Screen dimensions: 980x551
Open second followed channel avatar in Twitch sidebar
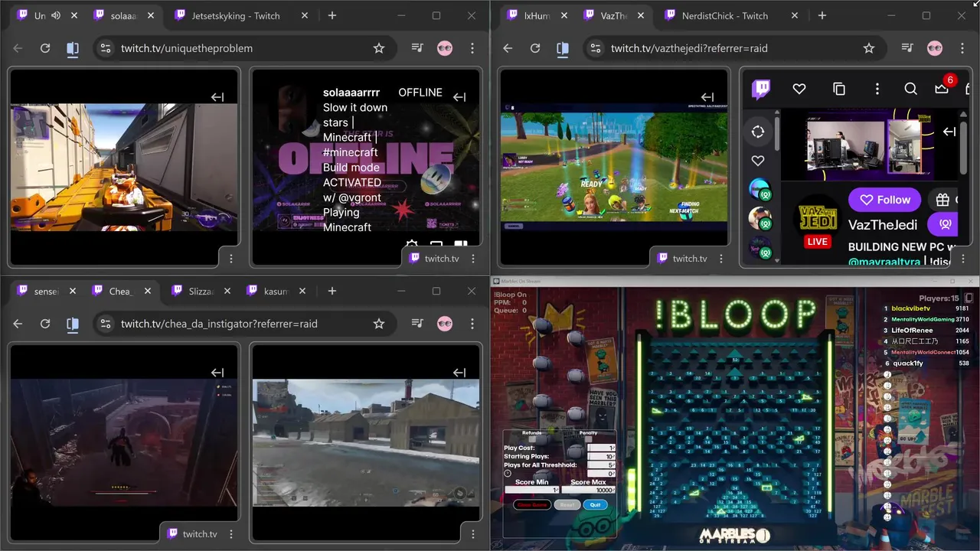click(759, 219)
